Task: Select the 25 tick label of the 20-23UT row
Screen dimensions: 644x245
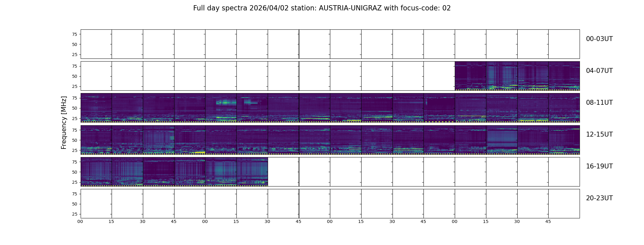Action: [75, 214]
